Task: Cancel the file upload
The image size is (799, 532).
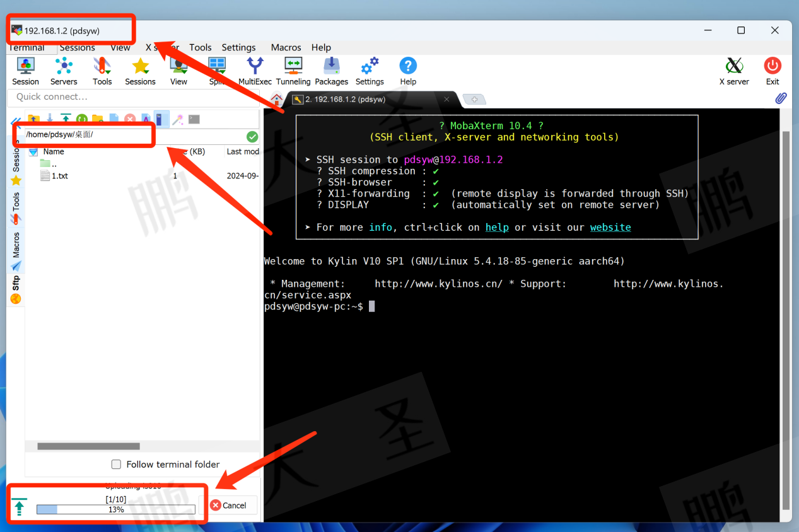Action: [228, 505]
